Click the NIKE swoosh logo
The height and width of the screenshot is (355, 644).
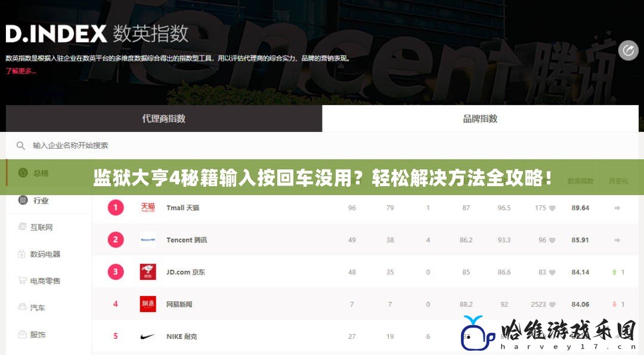click(148, 336)
